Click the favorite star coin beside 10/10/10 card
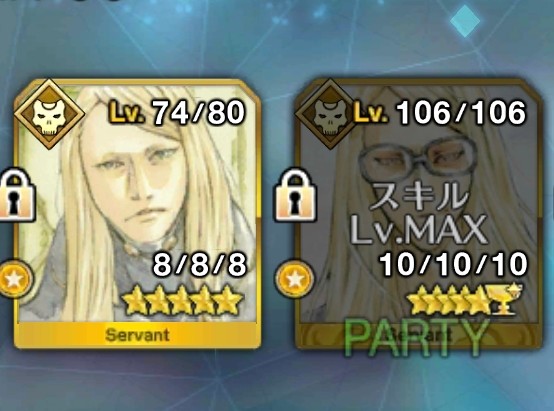Screen dimensions: 554x411 click(295, 280)
